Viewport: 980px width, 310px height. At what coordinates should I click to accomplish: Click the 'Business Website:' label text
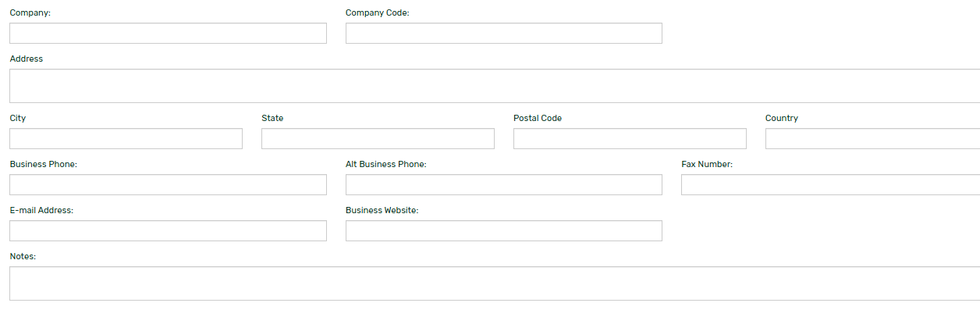point(382,210)
